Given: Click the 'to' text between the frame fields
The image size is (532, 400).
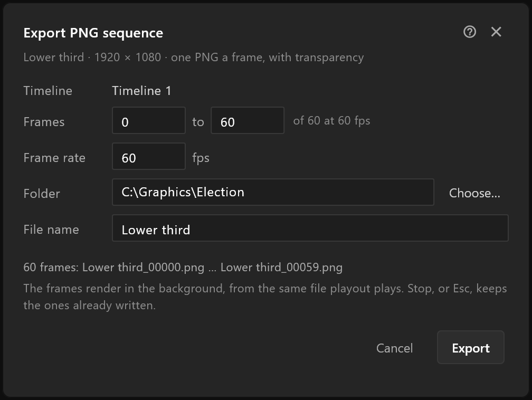Looking at the screenshot, I should [x=198, y=122].
